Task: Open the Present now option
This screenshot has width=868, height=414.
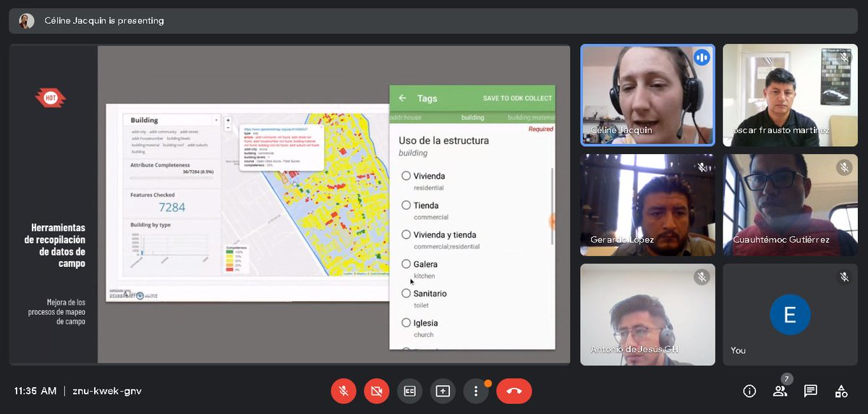Action: point(443,391)
